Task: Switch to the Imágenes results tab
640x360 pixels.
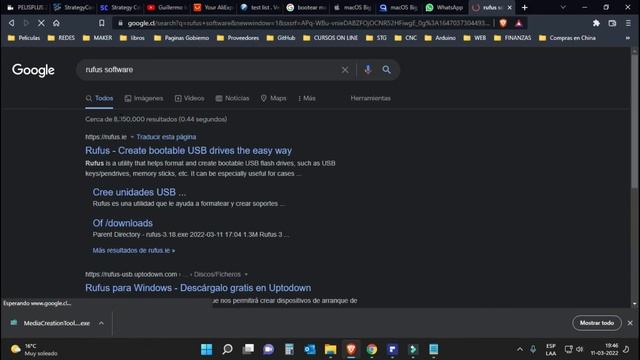Action: tap(144, 98)
